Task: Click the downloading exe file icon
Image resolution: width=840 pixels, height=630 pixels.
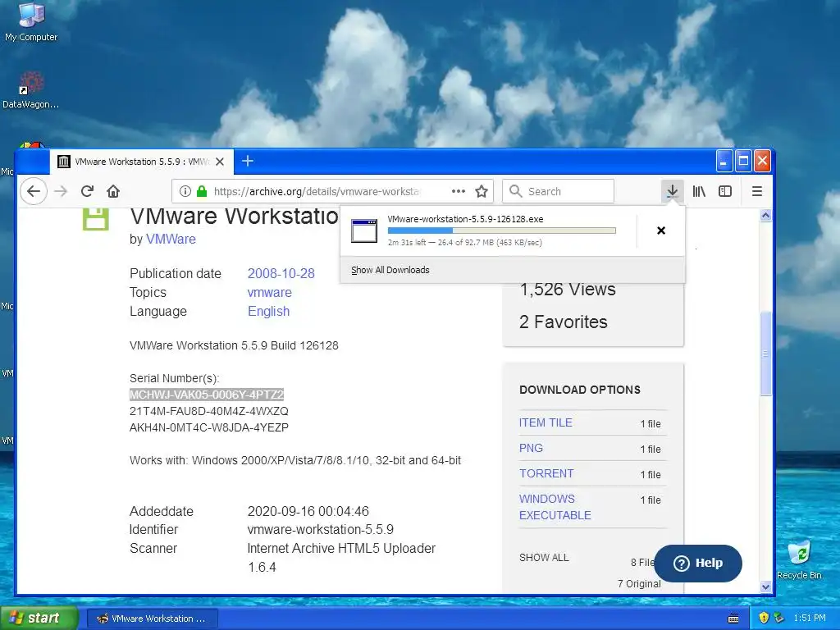Action: pos(364,231)
